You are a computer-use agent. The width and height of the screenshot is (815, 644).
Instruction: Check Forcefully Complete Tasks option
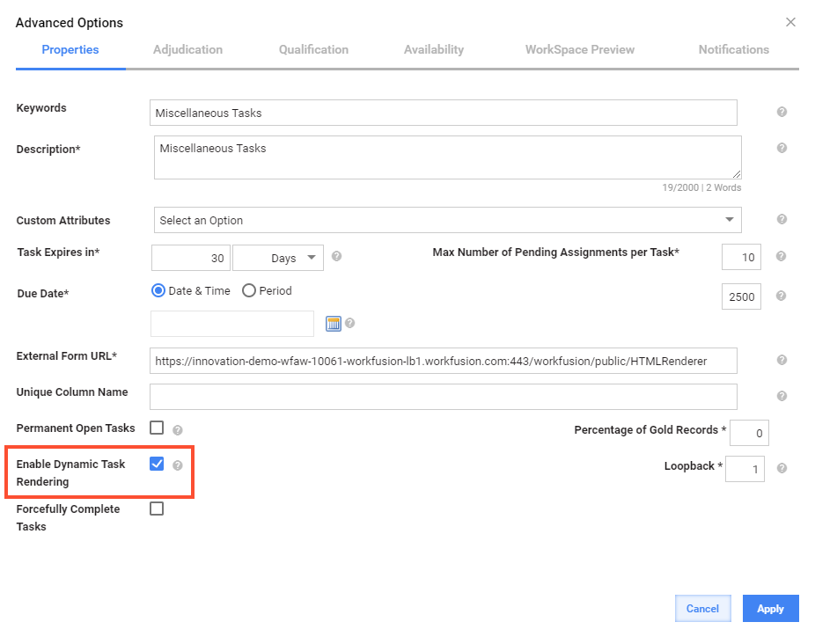click(157, 509)
